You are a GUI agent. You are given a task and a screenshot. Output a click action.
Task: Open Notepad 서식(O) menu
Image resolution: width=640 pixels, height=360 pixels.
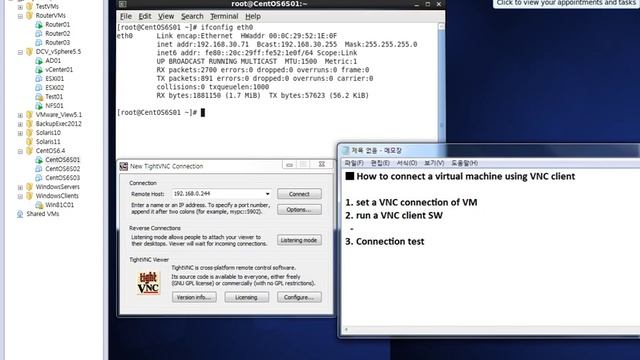[407, 163]
